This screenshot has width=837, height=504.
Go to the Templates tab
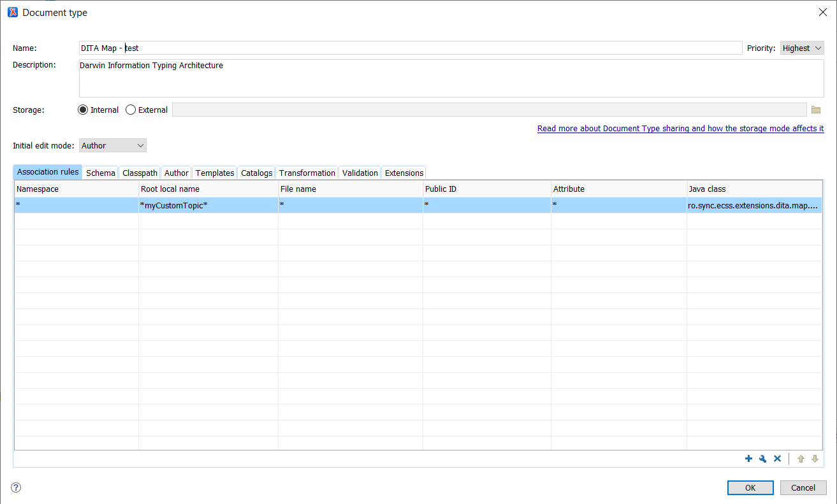coord(215,173)
